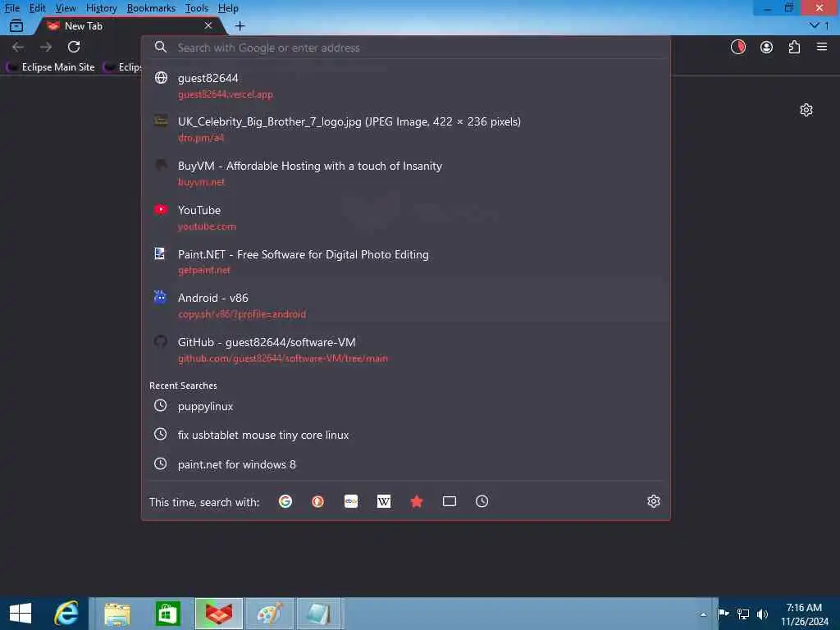Select recent search fix usbtablet mouse tiny core linux
The height and width of the screenshot is (630, 840).
click(405, 435)
